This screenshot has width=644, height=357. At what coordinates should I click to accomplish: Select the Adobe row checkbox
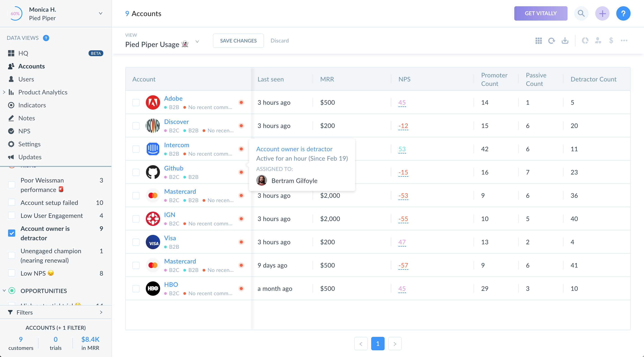pos(136,102)
